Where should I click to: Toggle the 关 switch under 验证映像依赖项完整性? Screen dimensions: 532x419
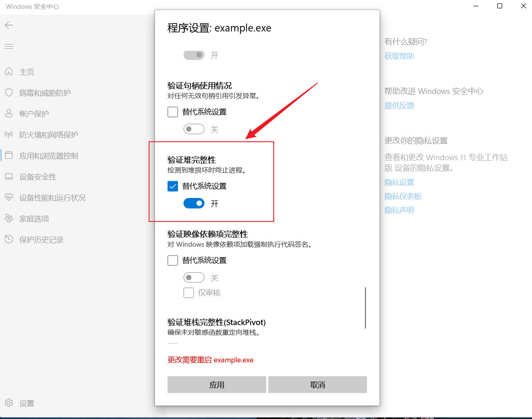coord(194,278)
